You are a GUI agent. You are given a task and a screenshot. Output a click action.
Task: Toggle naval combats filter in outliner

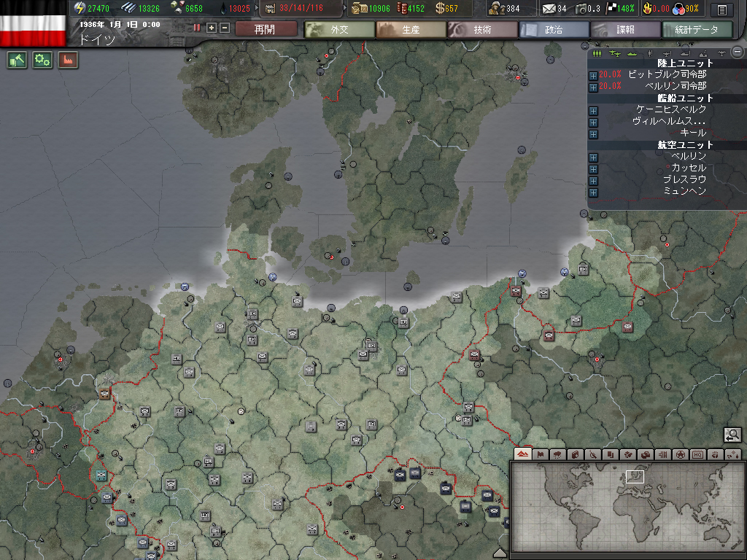coord(685,52)
